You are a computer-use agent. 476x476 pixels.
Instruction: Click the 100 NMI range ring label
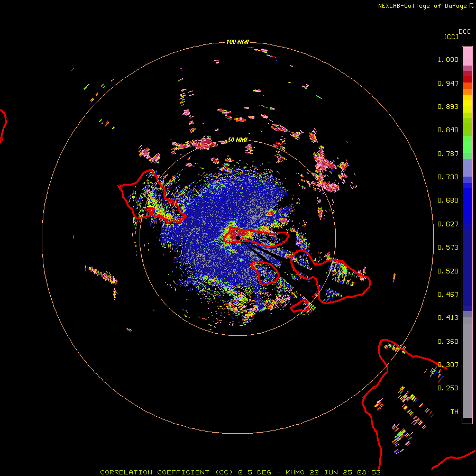pos(237,42)
